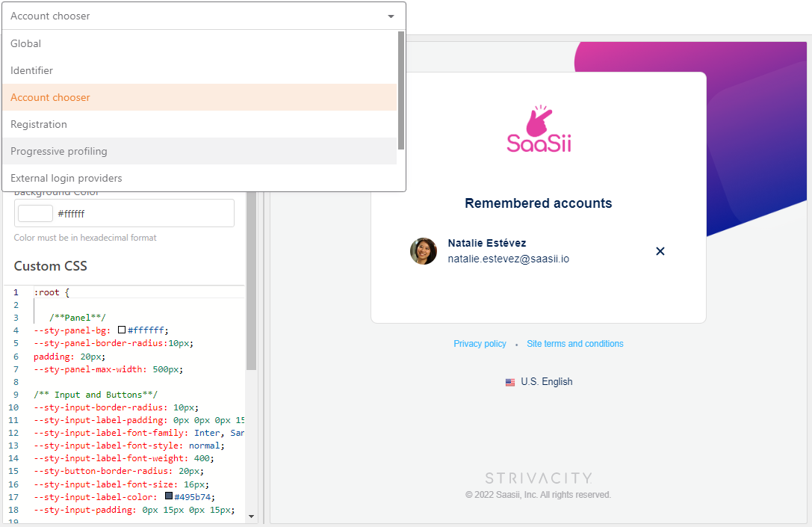The height and width of the screenshot is (527, 812).
Task: Click the #495b74 color square in line 17
Action: (168, 496)
